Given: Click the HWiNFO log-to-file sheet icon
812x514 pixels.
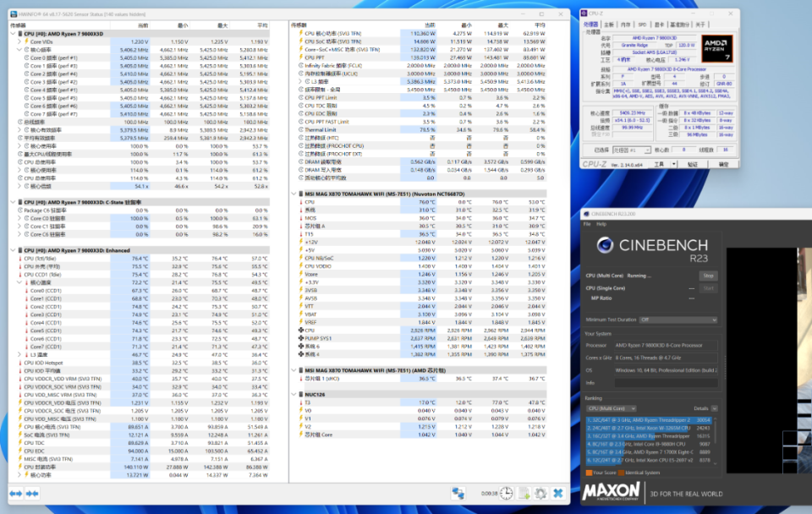Looking at the screenshot, I should [524, 494].
